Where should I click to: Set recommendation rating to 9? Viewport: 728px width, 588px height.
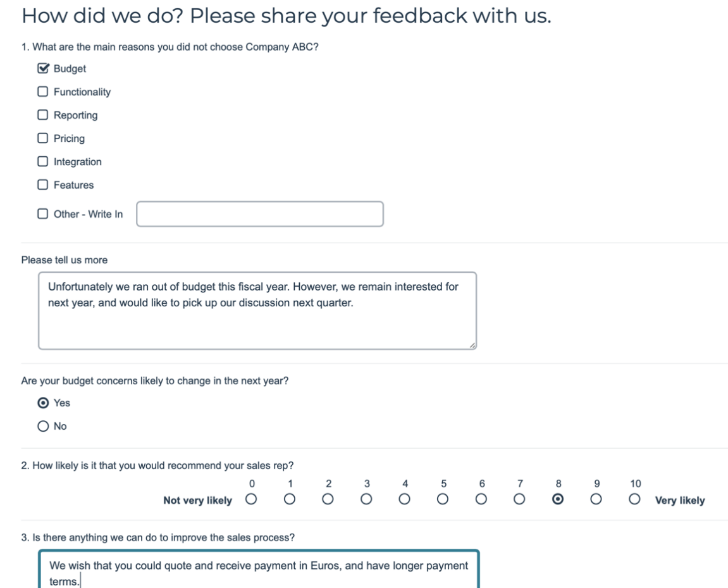(x=596, y=499)
